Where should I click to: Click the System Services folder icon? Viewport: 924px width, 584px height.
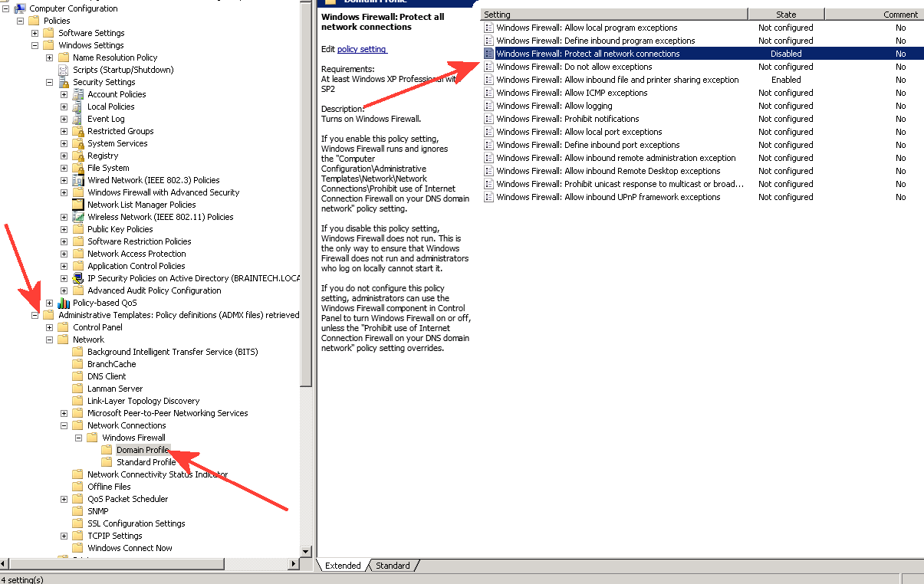tap(77, 143)
